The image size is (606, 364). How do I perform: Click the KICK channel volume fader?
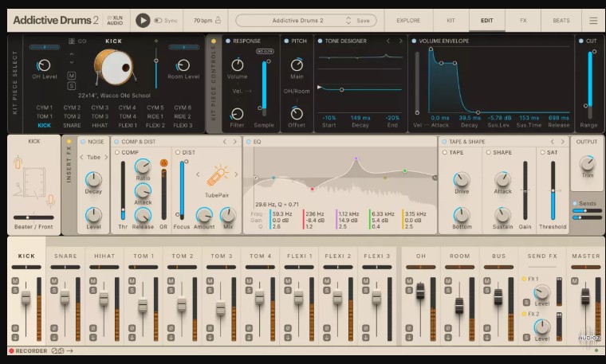pos(26,298)
